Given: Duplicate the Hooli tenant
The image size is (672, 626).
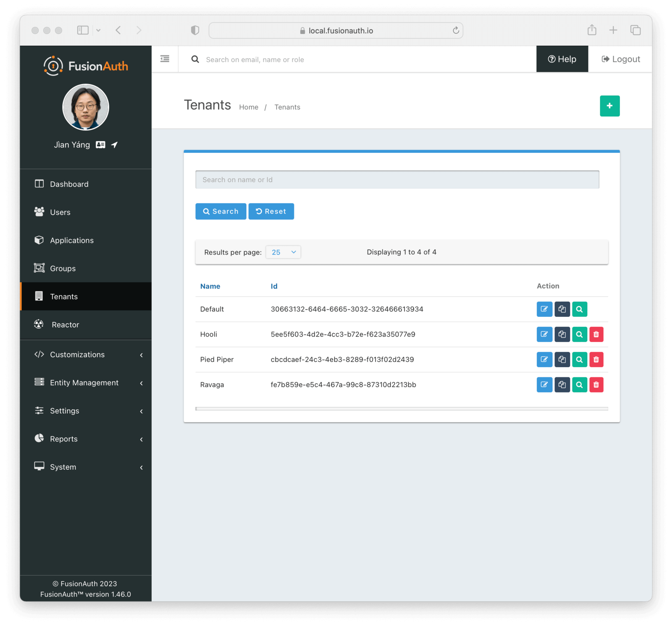Looking at the screenshot, I should [x=562, y=334].
